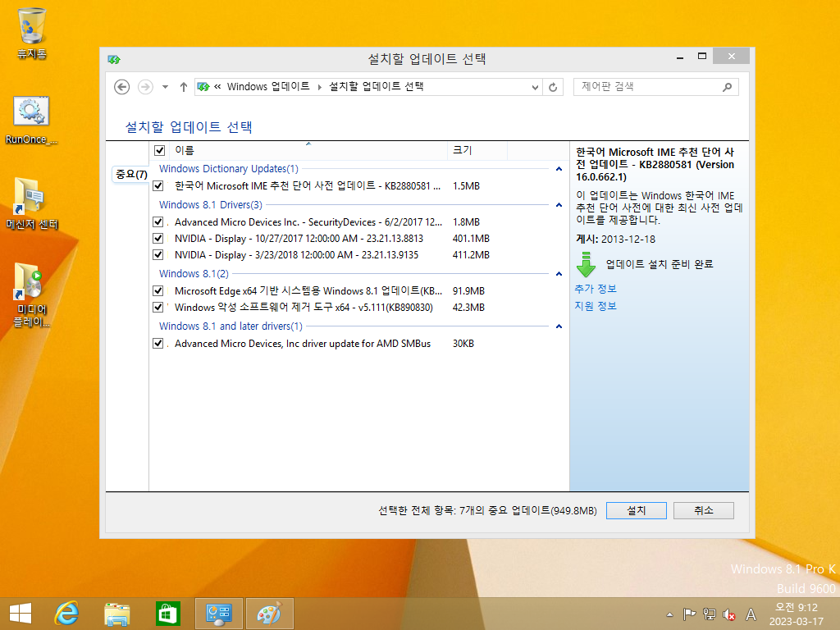Click the Forward navigation arrow
Image resolution: width=840 pixels, height=630 pixels.
(145, 87)
